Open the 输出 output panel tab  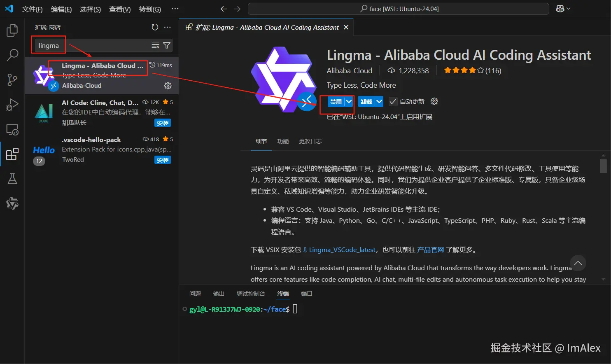[x=219, y=294]
